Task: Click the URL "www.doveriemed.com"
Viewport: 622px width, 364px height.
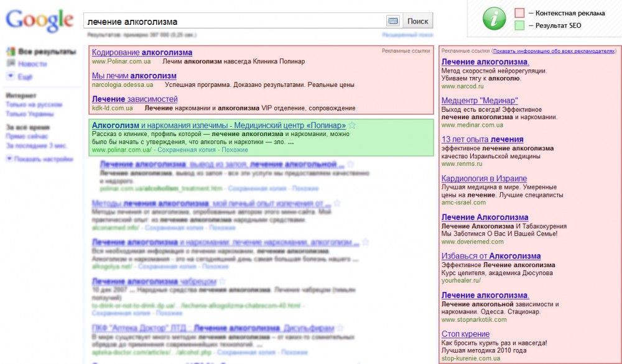Action: 473,242
